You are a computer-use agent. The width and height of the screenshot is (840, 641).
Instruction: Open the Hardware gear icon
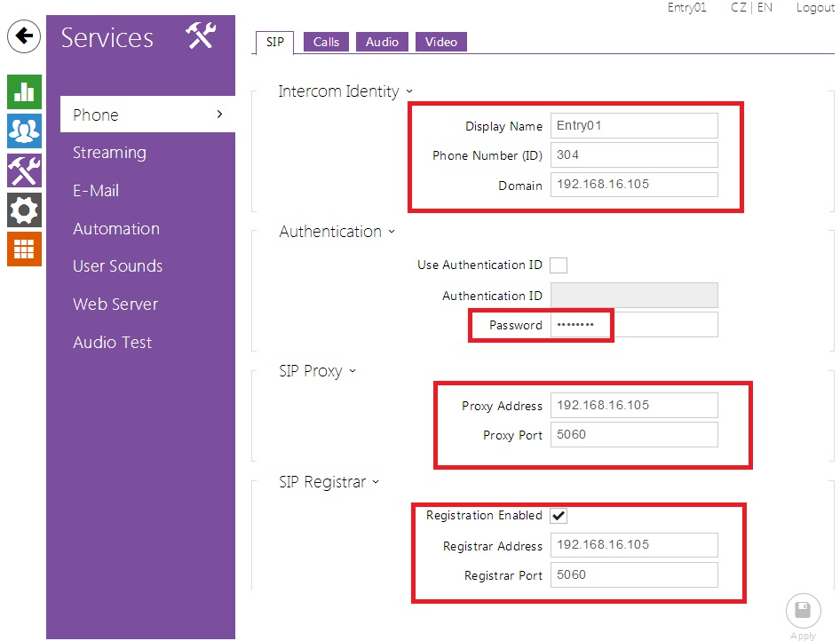point(24,210)
